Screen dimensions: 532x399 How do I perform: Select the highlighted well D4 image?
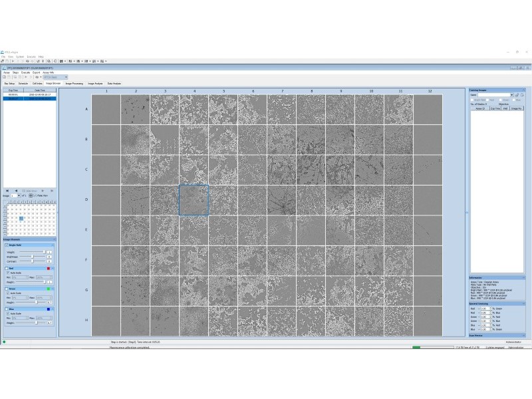point(194,200)
